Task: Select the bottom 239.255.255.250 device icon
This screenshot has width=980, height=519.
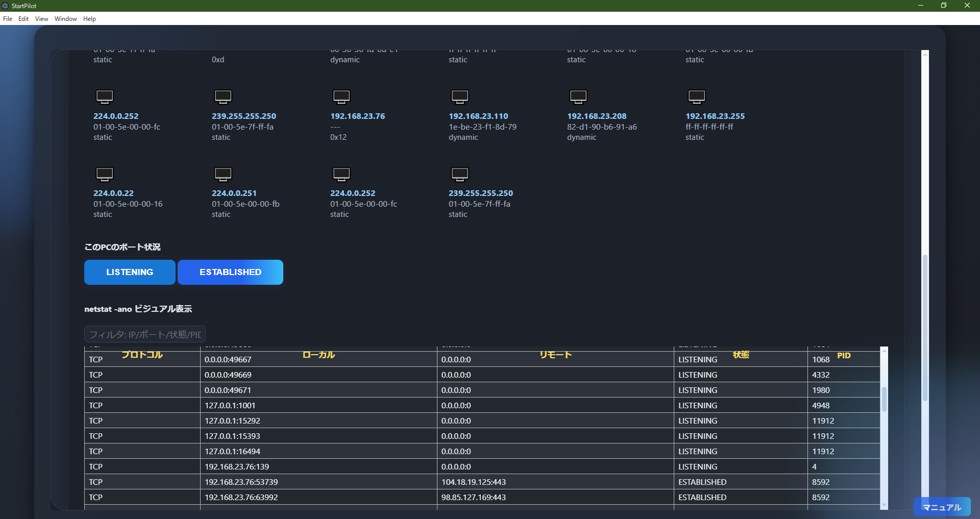Action: click(459, 174)
